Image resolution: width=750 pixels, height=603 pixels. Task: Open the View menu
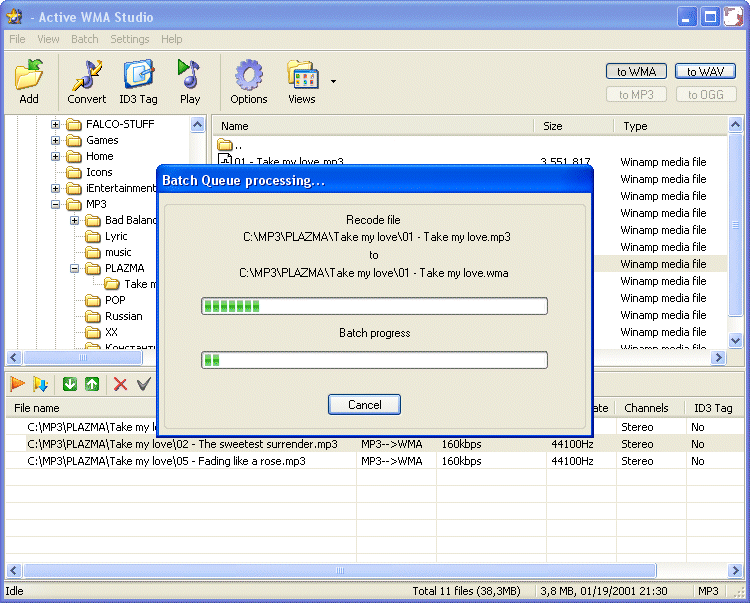tap(48, 39)
